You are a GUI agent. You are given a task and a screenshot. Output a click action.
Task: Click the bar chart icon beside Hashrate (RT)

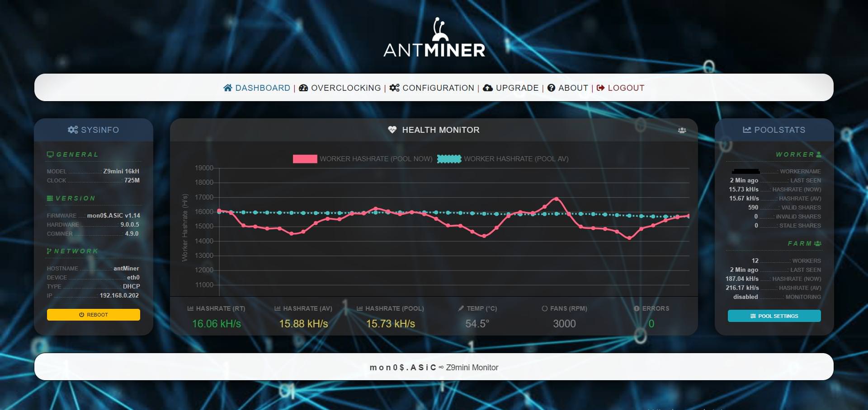(190, 308)
